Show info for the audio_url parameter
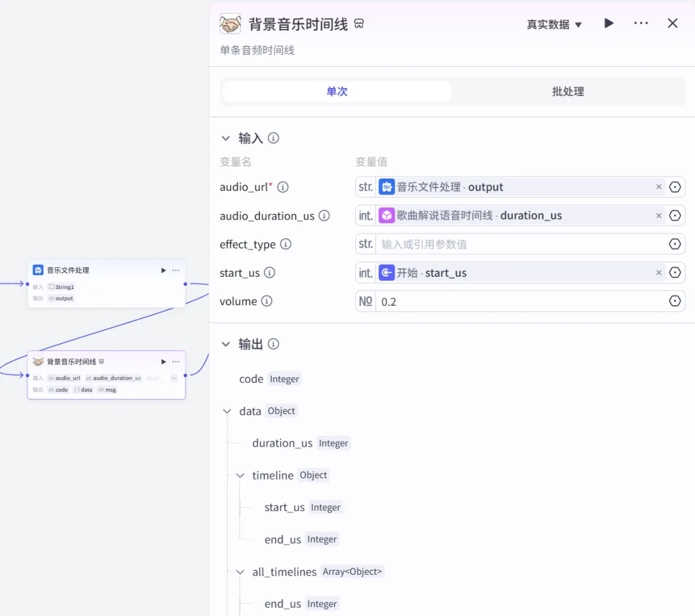 283,187
